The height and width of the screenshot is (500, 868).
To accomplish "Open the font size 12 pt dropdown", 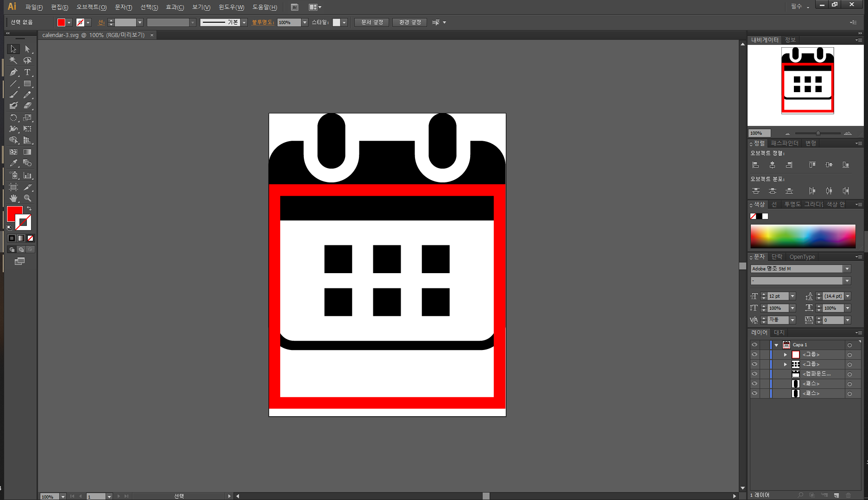I will tap(793, 296).
